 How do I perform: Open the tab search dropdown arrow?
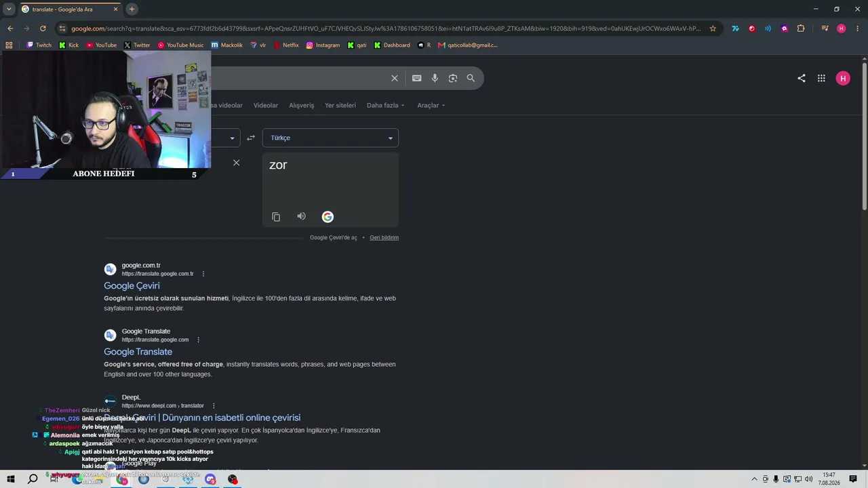click(9, 9)
